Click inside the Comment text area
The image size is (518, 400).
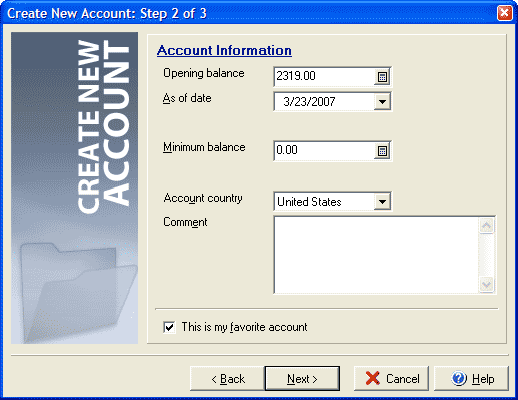point(377,255)
